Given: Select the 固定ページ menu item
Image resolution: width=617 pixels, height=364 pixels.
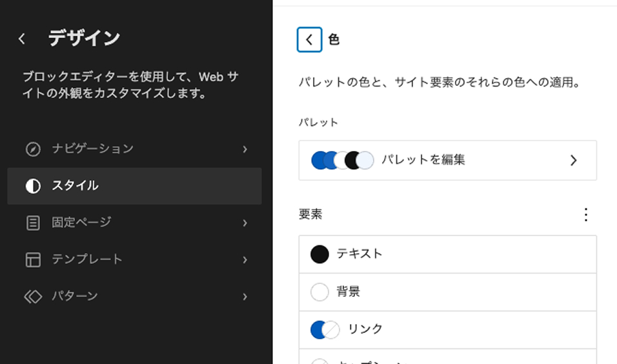Looking at the screenshot, I should pyautogui.click(x=135, y=223).
